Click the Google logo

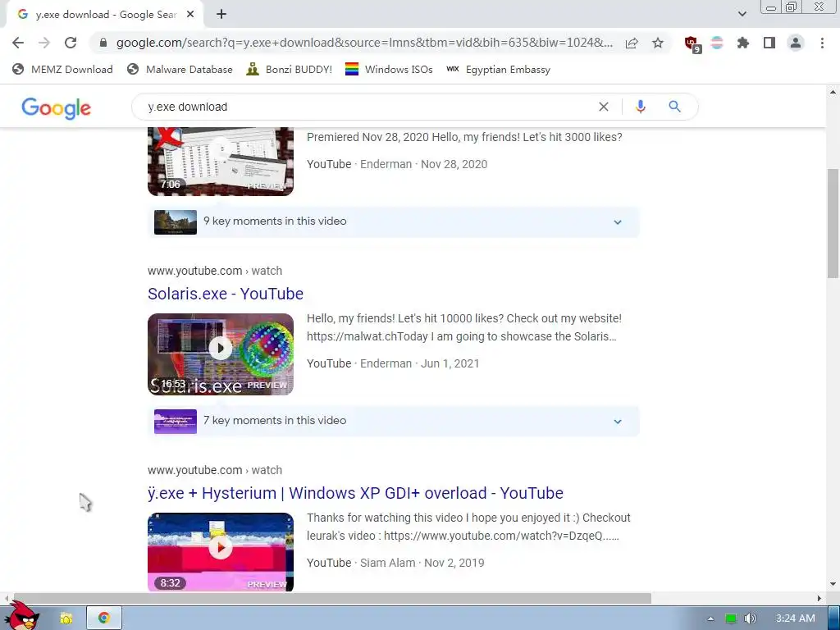point(57,107)
